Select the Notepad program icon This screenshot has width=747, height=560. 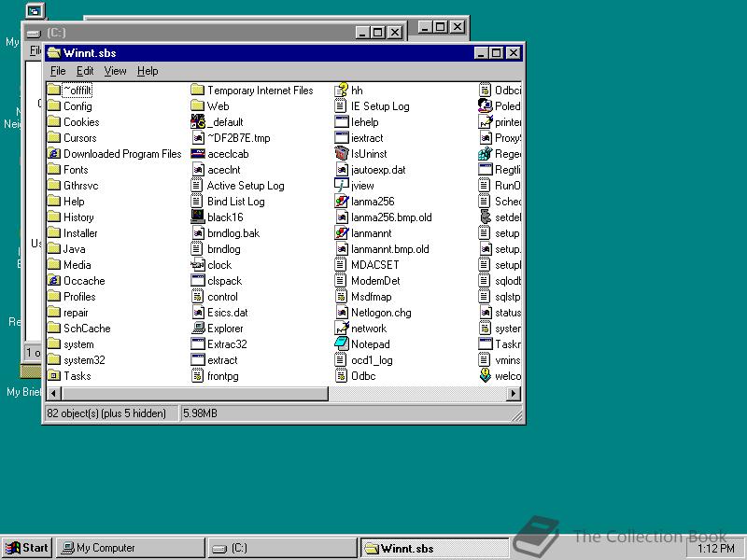[341, 344]
